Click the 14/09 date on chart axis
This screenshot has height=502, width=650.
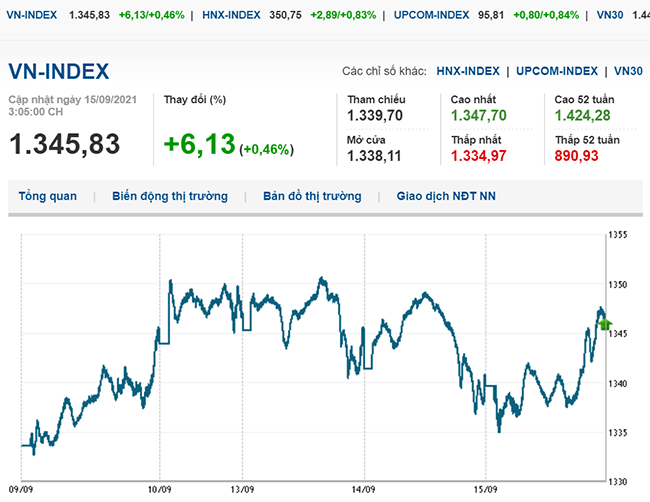point(364,490)
